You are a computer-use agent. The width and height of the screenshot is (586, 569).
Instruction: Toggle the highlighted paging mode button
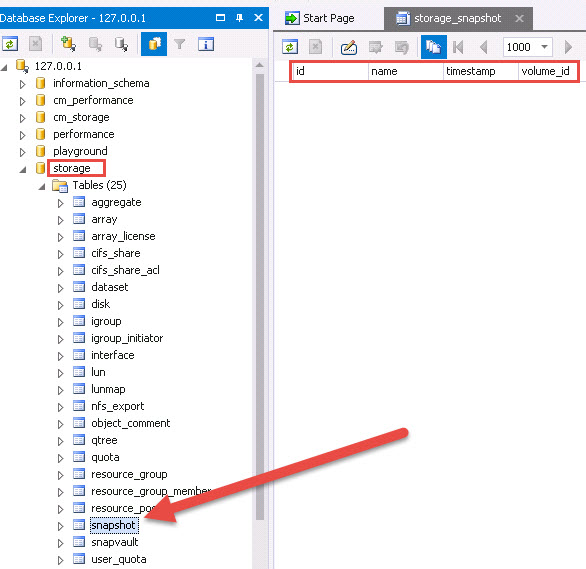[434, 47]
